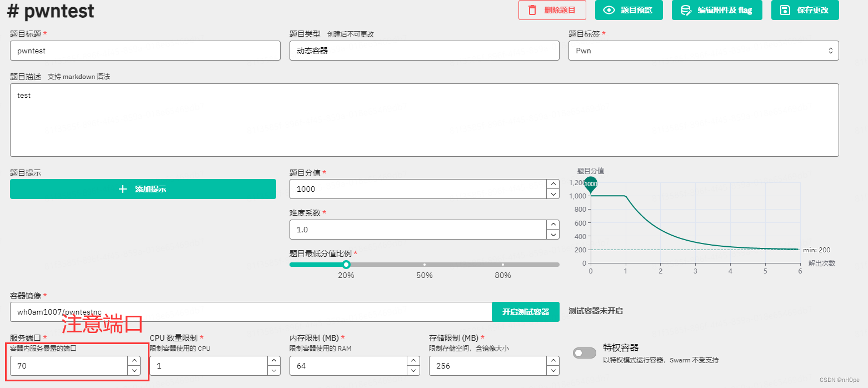
Task: Click the eye icon for 题目预览
Action: 610,10
